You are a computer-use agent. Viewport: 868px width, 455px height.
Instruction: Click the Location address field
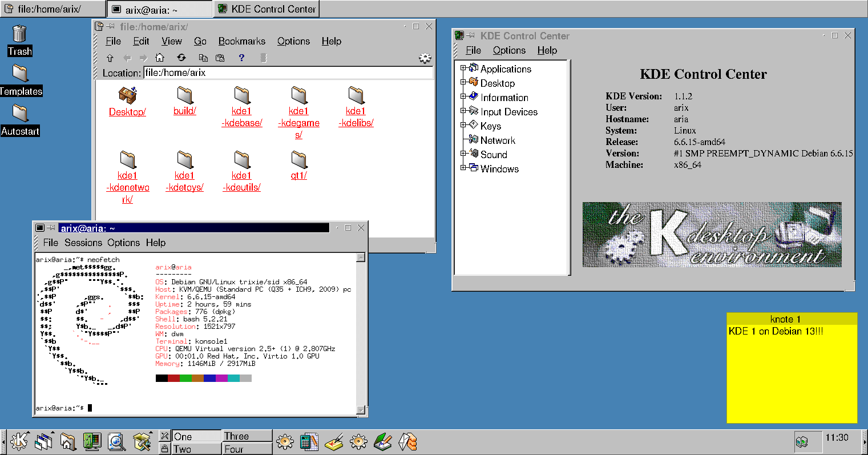288,73
